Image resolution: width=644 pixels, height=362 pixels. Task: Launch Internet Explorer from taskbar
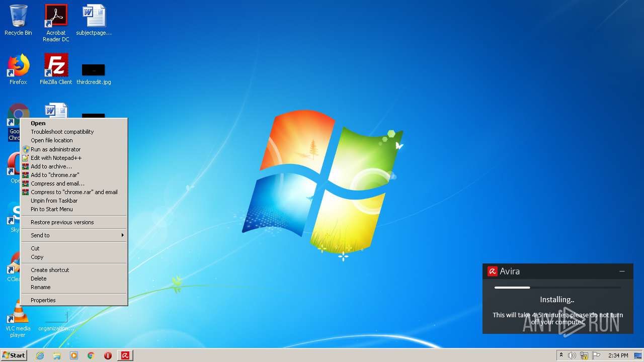[x=40, y=355]
